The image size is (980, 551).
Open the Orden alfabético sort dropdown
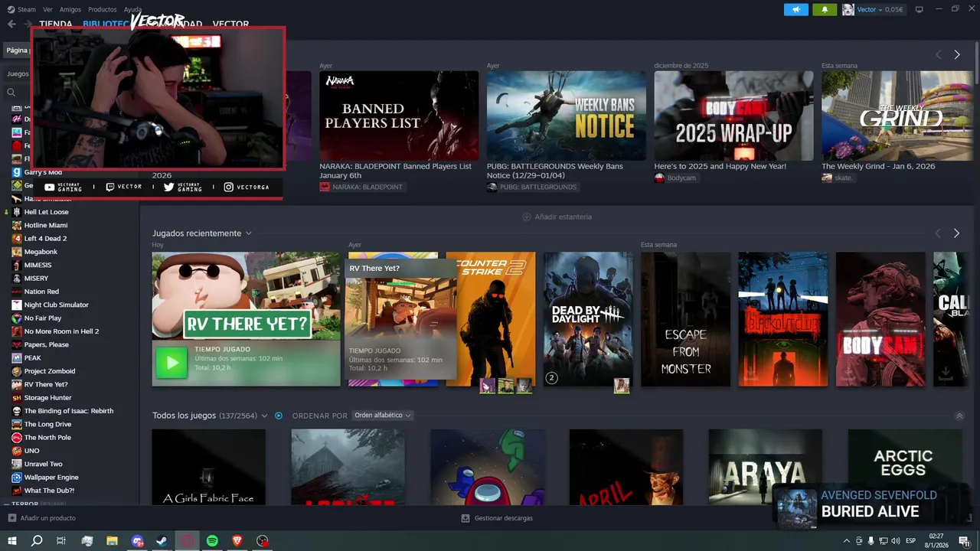pyautogui.click(x=383, y=416)
